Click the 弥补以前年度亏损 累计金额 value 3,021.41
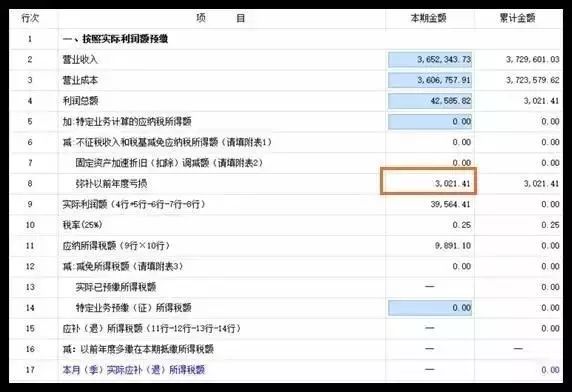 541,183
